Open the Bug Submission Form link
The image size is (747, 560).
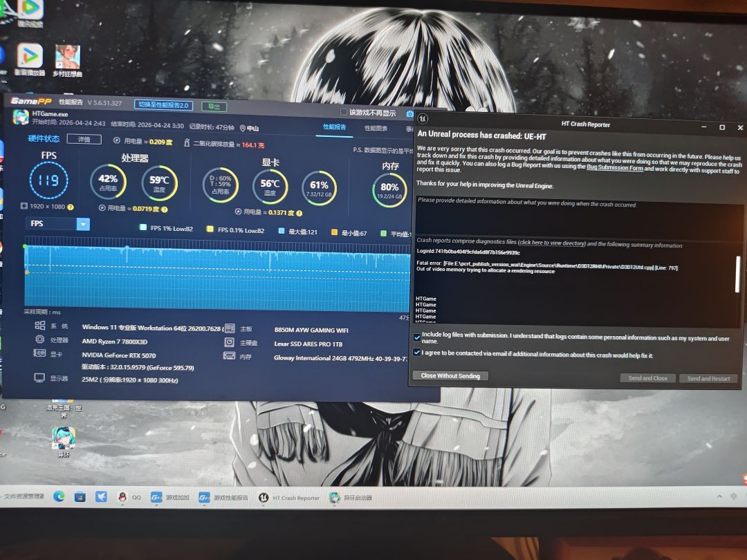point(615,167)
